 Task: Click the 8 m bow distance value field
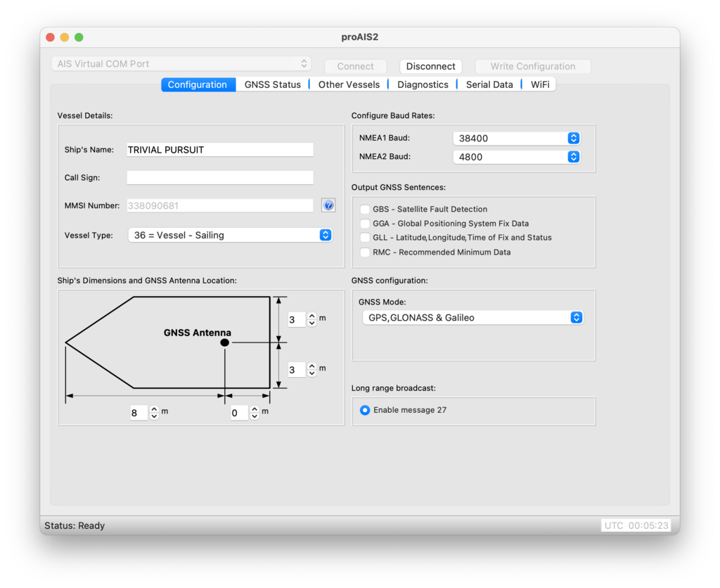[x=139, y=413]
